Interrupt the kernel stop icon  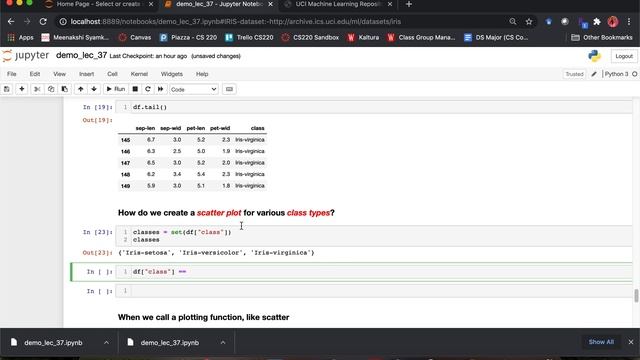click(x=135, y=89)
